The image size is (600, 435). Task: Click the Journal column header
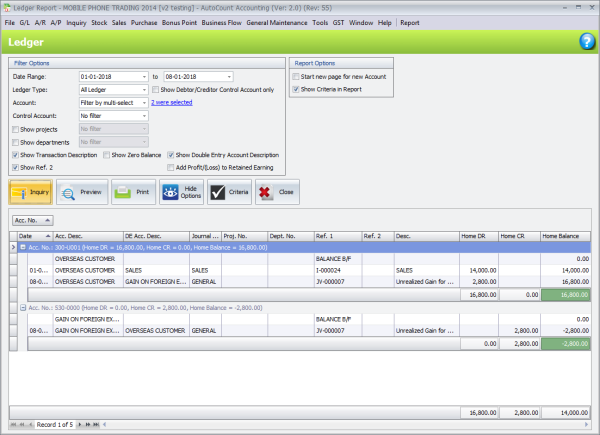(205, 236)
